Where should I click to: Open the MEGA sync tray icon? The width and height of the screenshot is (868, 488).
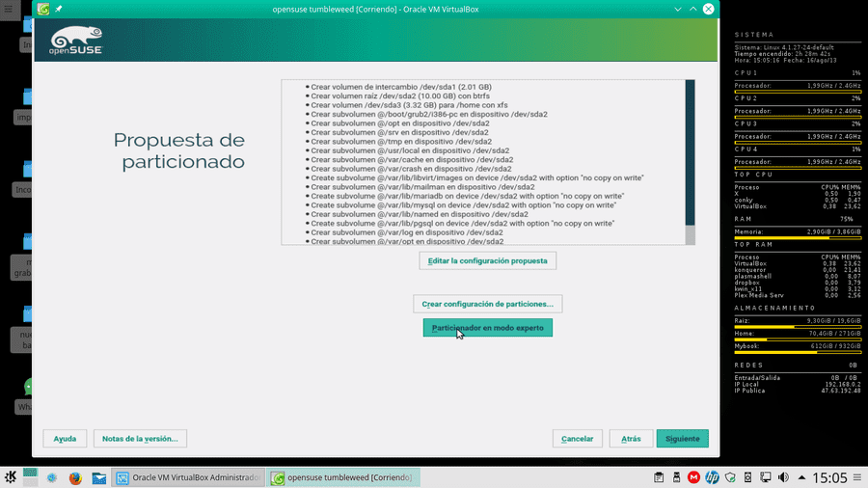[x=693, y=477]
